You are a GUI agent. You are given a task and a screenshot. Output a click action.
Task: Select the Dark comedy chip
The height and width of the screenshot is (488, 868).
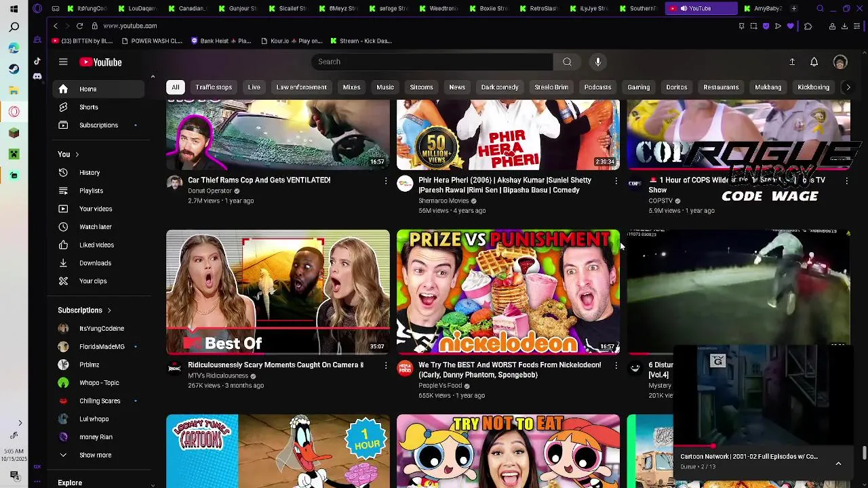click(x=500, y=87)
